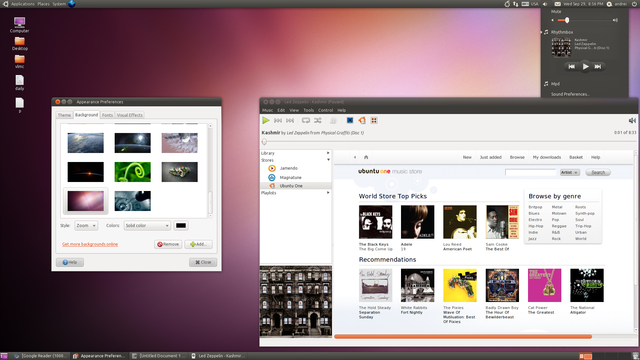Image resolution: width=640 pixels, height=360 pixels.
Task: Switch to the Visual Effects tab
Action: coord(130,115)
